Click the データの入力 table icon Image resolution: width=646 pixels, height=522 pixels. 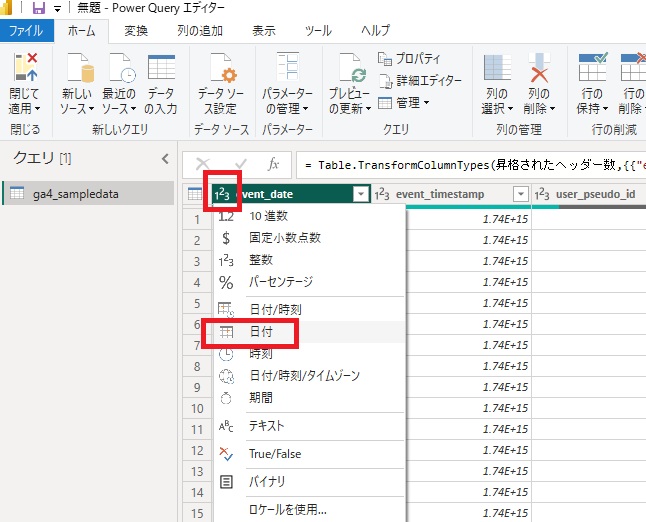(x=161, y=67)
